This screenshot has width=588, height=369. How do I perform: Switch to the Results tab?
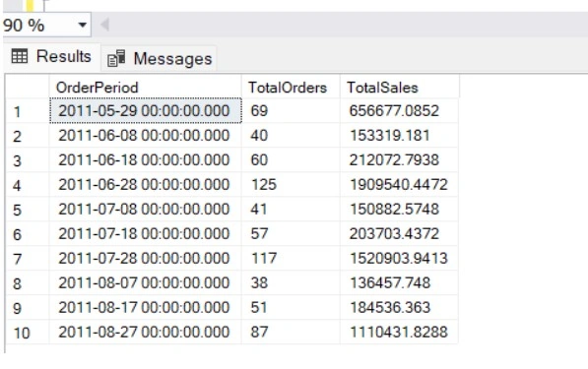[x=52, y=56]
